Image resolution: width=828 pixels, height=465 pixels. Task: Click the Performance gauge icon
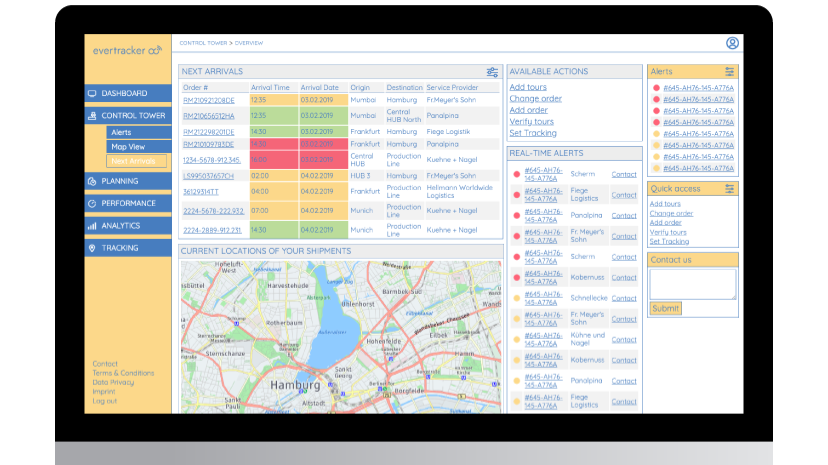pos(92,203)
